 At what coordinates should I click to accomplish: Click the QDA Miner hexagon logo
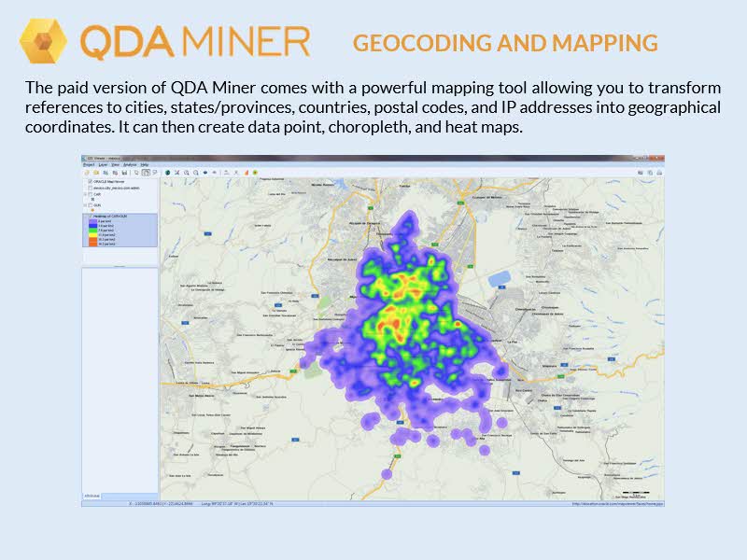point(43,41)
